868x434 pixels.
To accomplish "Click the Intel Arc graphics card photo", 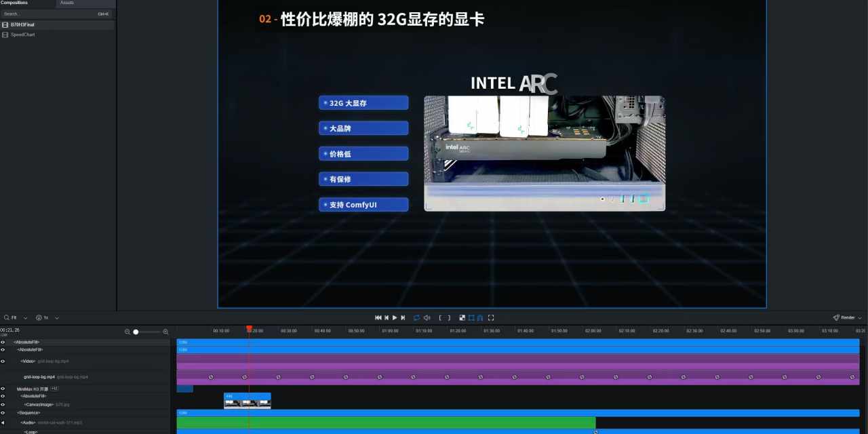I will coord(545,153).
